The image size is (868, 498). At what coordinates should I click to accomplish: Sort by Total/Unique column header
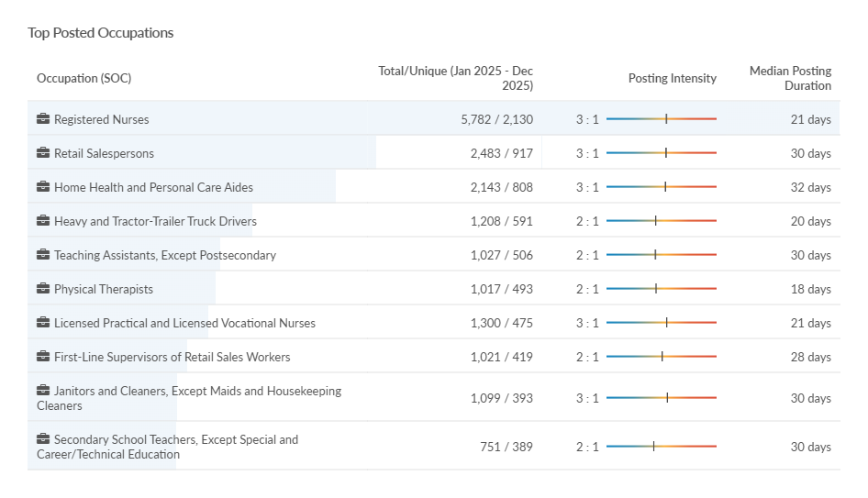[x=456, y=78]
